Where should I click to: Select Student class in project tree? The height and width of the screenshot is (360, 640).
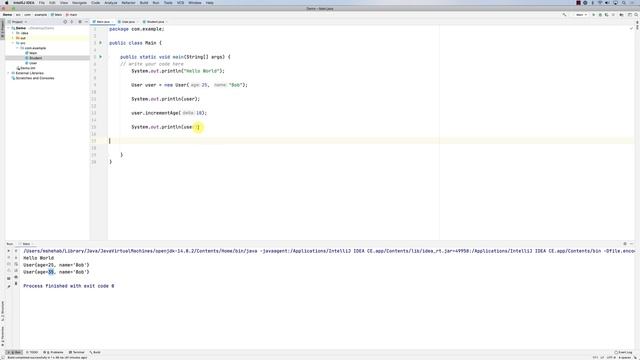pyautogui.click(x=36, y=58)
